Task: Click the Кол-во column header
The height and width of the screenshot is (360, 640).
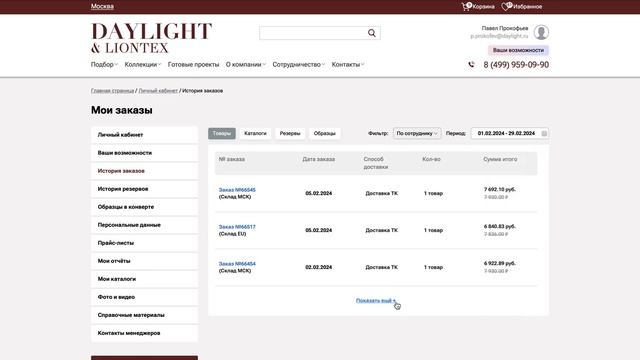Action: (431, 159)
